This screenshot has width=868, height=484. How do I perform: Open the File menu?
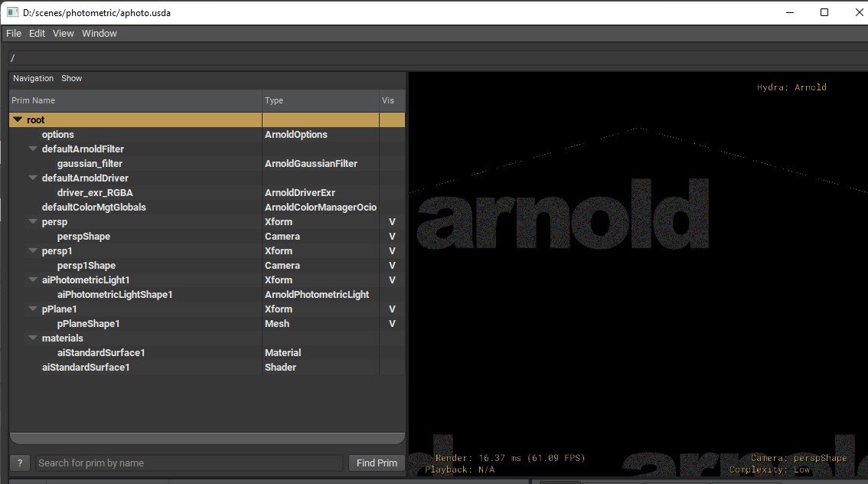(14, 33)
